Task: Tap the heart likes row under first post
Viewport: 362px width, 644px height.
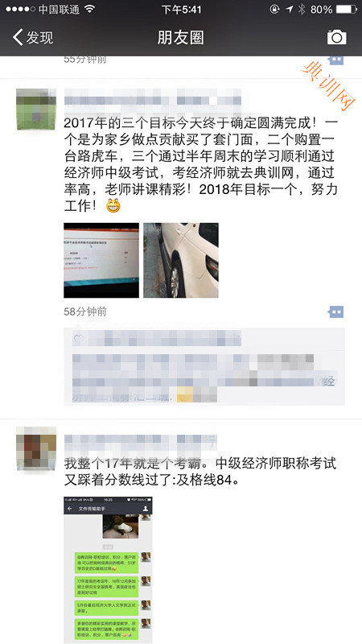Action: click(156, 339)
